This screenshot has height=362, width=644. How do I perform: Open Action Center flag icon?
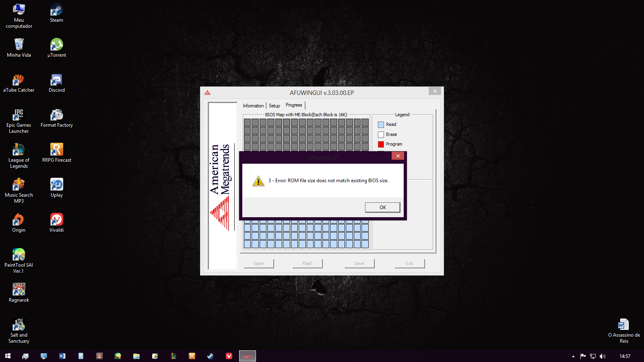coord(583,356)
